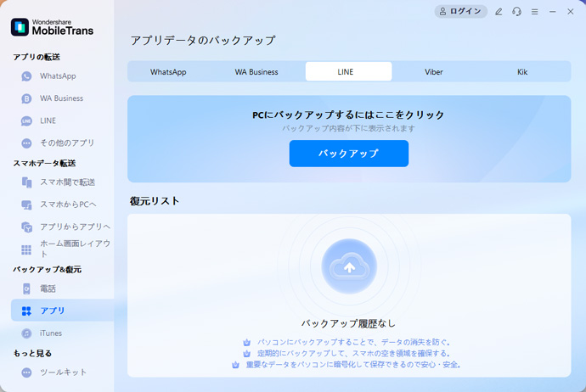Click the feedback pencil icon
586x392 pixels.
(x=499, y=12)
